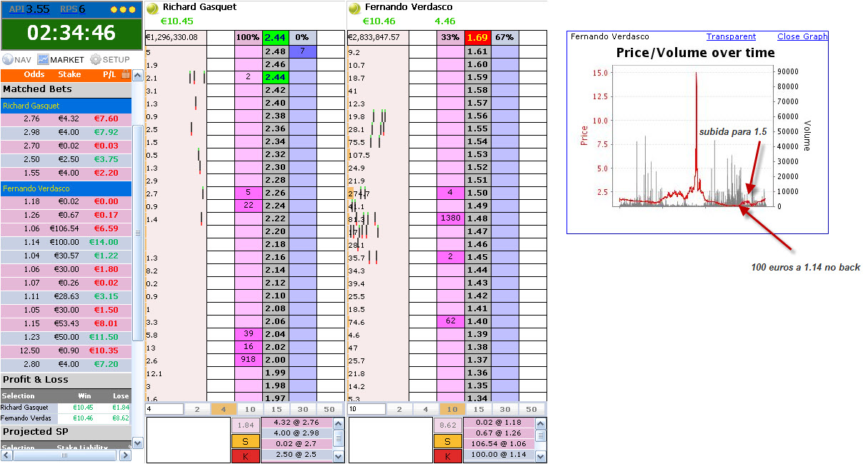Select stake 4 on the Gasquet ladder
Screen dimensions: 868x464
pos(224,409)
